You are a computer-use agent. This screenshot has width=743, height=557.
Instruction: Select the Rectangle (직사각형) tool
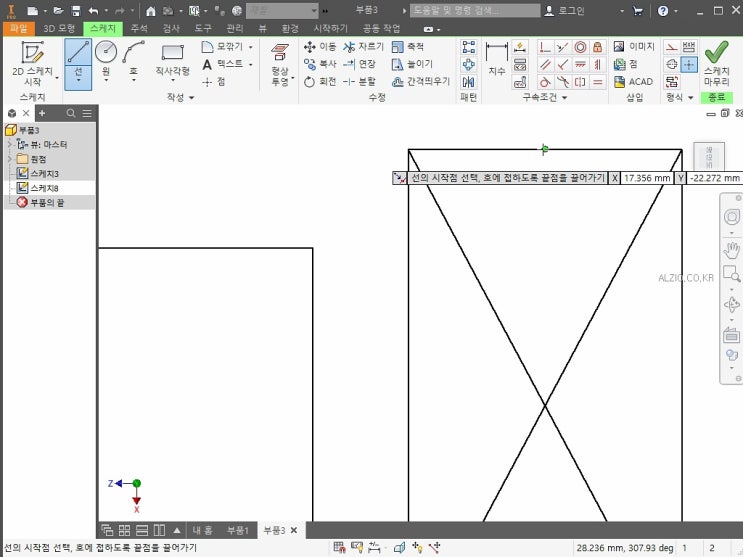172,59
